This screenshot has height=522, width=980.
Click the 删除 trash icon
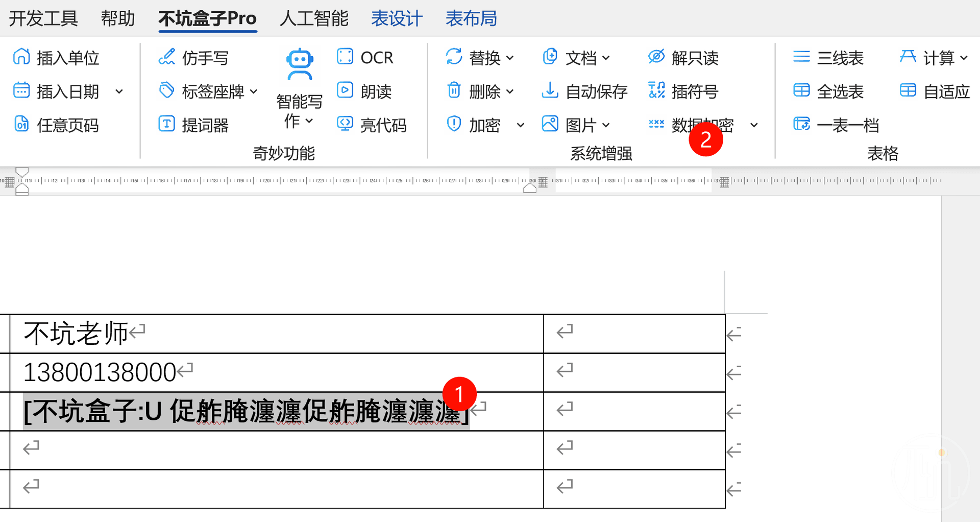(x=454, y=91)
